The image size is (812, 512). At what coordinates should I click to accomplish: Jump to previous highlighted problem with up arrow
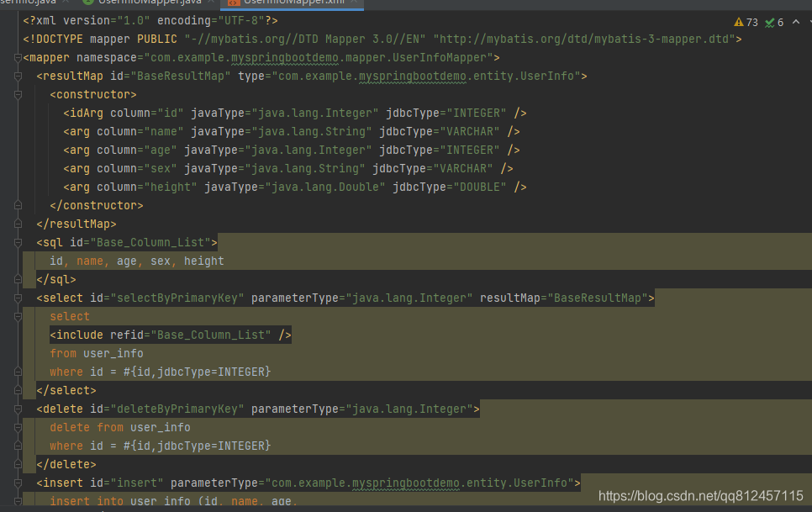pos(796,22)
